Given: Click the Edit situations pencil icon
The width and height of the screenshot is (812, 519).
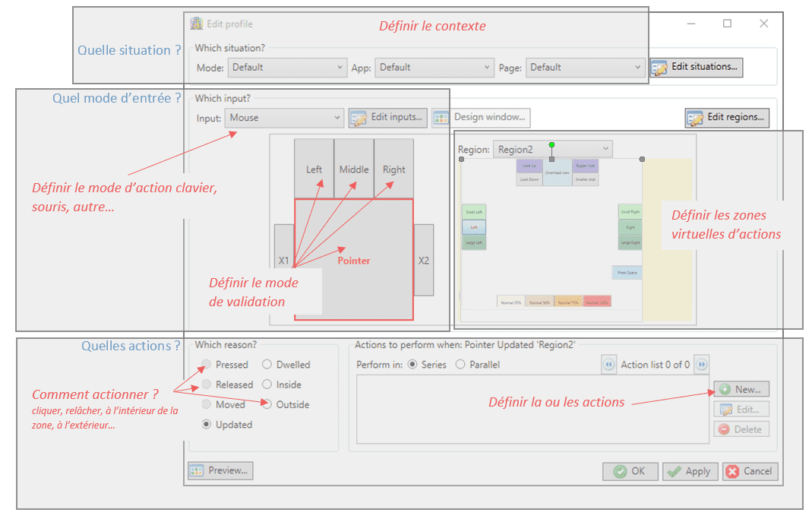Looking at the screenshot, I should pyautogui.click(x=659, y=68).
